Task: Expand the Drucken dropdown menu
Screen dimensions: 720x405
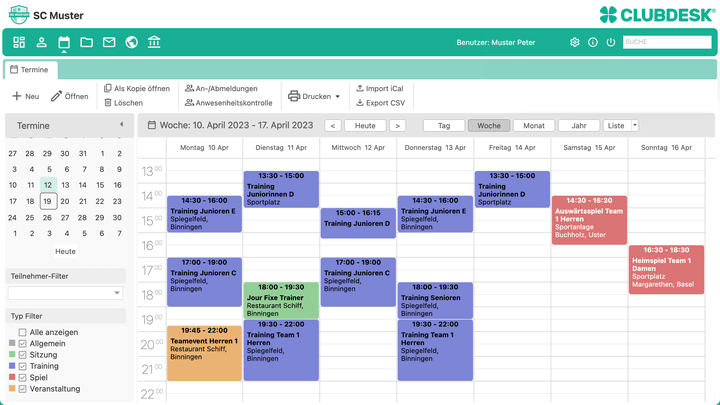Action: 337,97
